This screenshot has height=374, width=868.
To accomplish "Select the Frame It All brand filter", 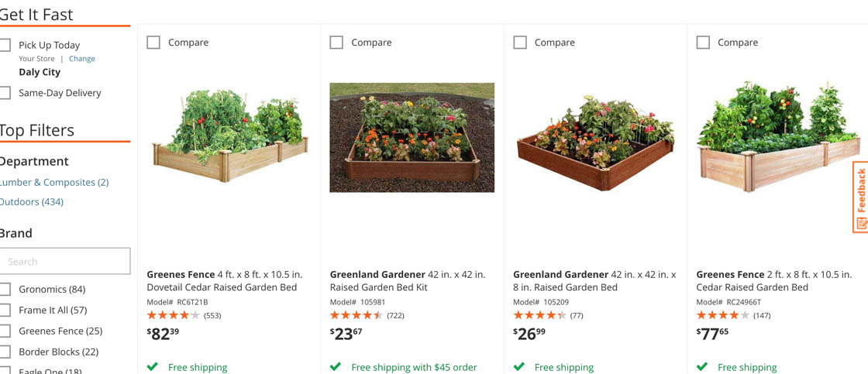I will click(x=5, y=311).
